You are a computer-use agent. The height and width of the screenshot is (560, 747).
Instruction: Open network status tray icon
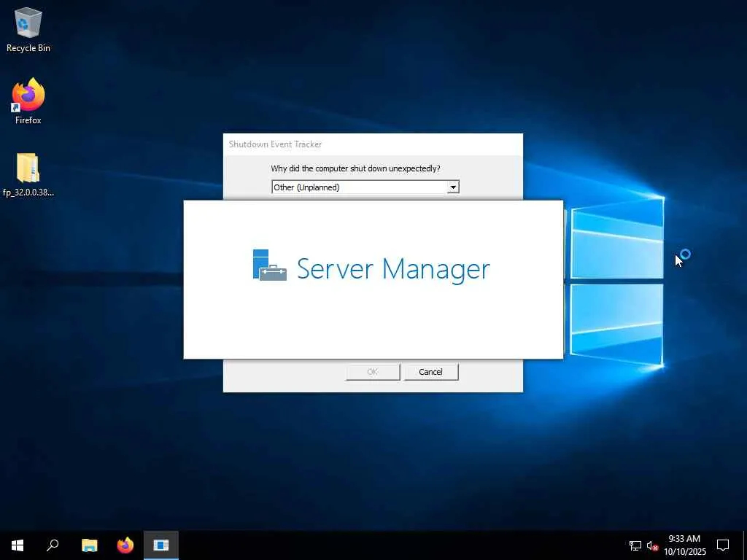(x=635, y=545)
